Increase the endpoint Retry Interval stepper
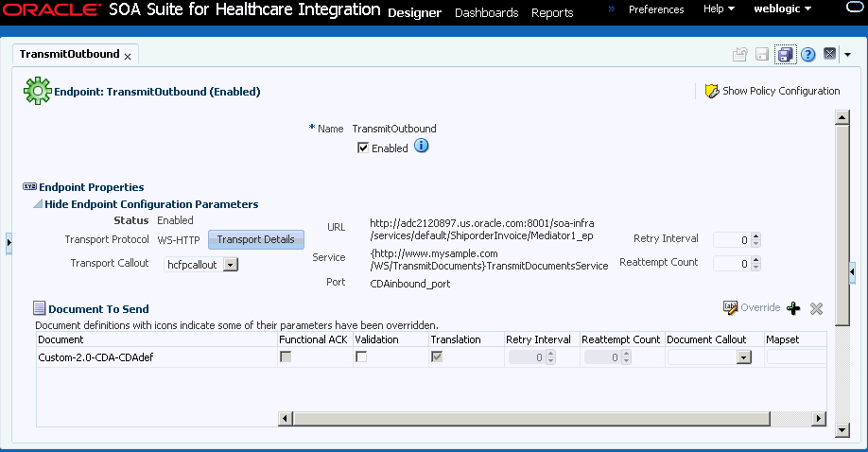Screen dimensions: 868x452 (x=756, y=236)
